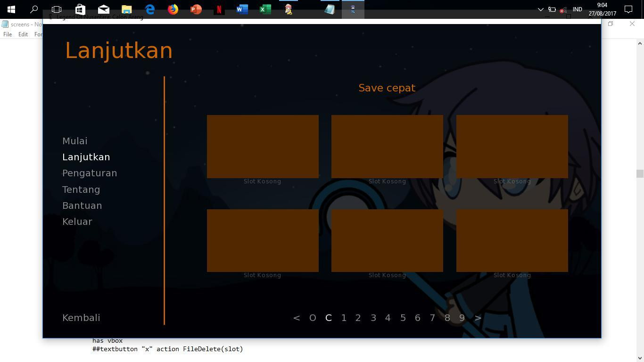
Task: Open the Tentang menu entry
Action: (81, 189)
